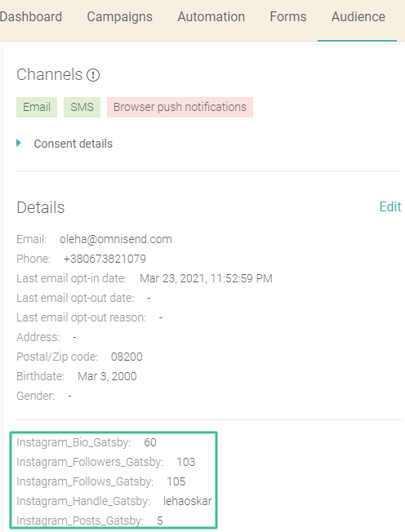Go to the Automation tab

(211, 16)
